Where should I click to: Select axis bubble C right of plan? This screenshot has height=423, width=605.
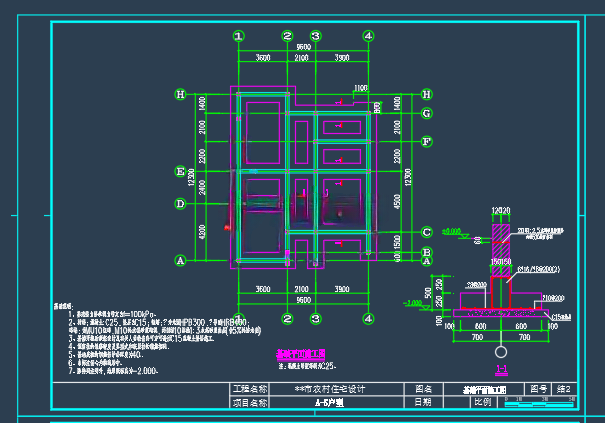pos(427,232)
